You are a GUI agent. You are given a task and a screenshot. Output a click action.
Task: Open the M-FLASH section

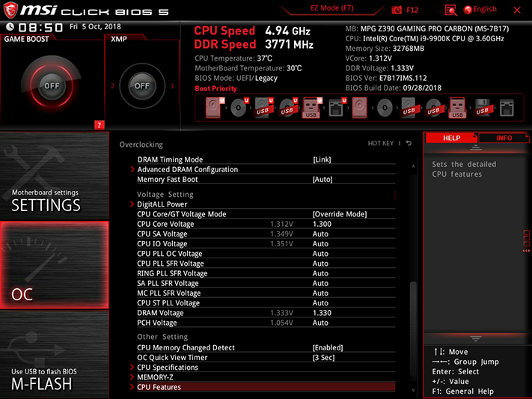click(x=55, y=355)
